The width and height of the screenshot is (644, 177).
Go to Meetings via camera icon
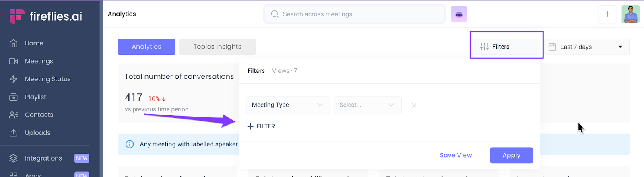pyautogui.click(x=14, y=61)
